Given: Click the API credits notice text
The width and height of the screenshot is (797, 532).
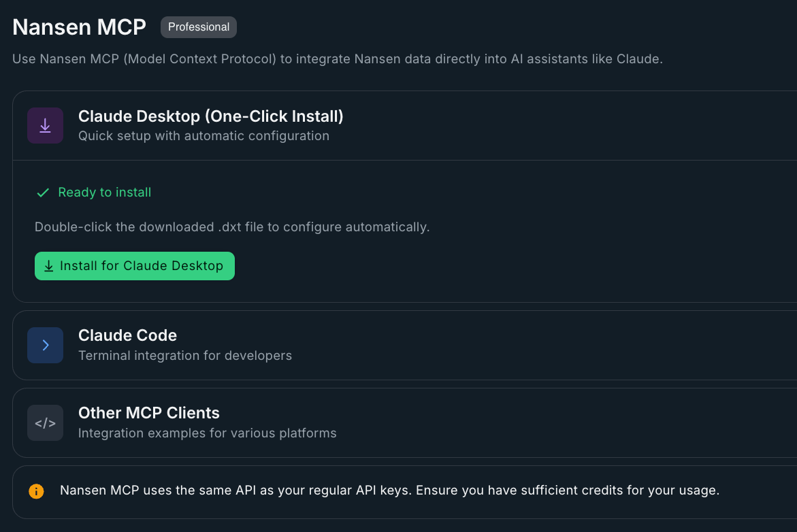Looking at the screenshot, I should click(x=390, y=491).
